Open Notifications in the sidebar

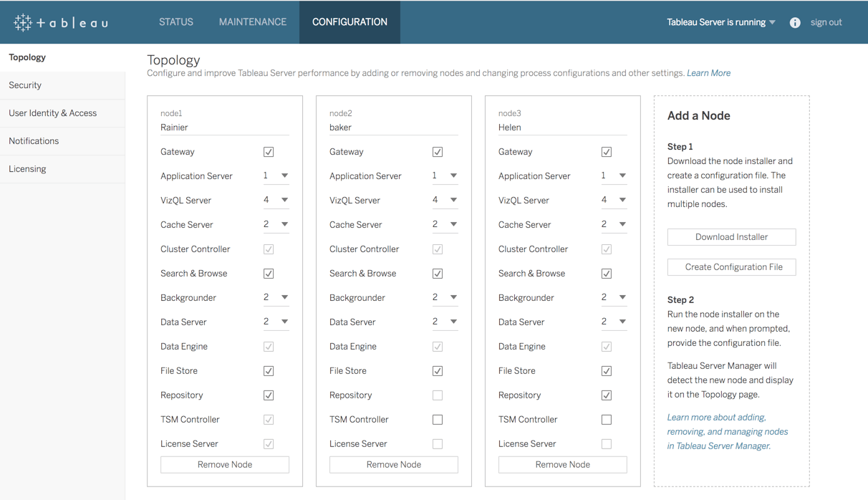click(62, 141)
